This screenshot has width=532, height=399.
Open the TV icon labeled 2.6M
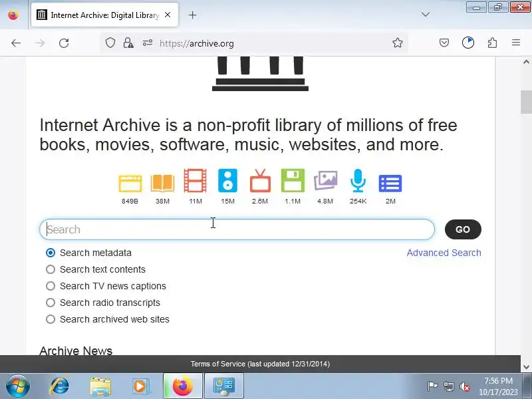[x=260, y=181]
